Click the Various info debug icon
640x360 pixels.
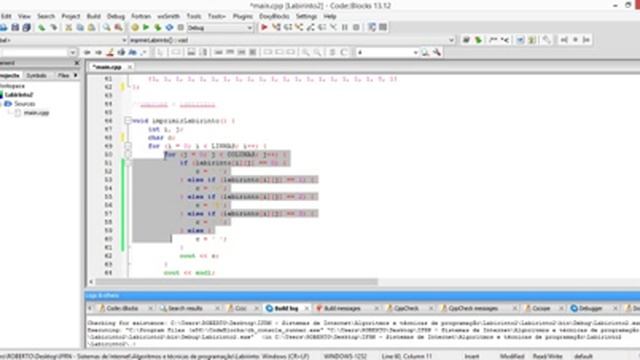coord(383,27)
